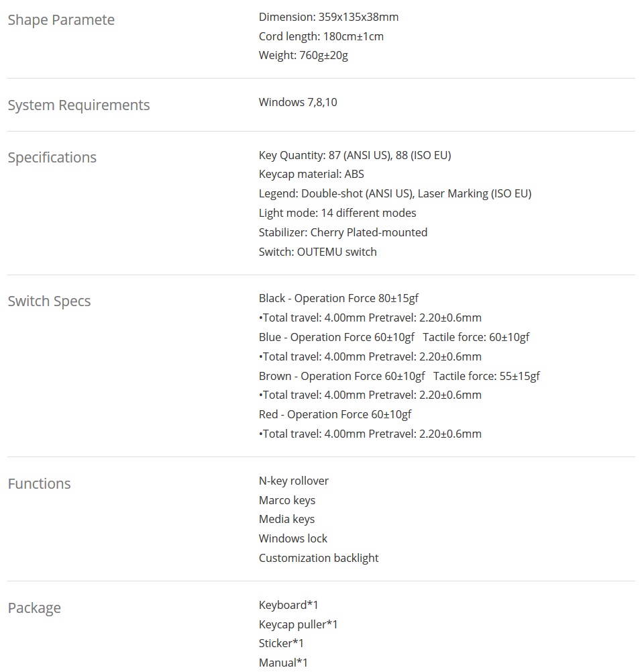Click the Functions section heading

click(39, 484)
